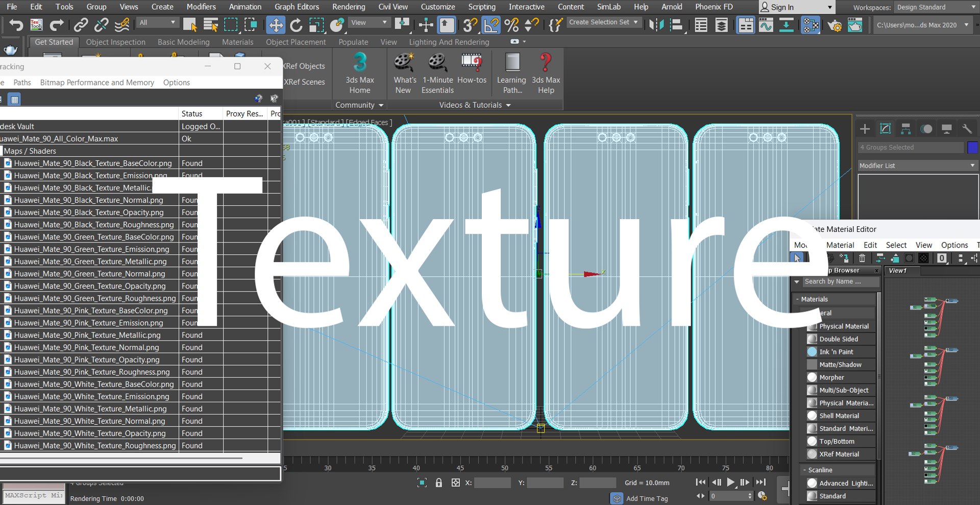The height and width of the screenshot is (505, 980).
Task: Toggle Angle Snap in the main toolbar
Action: pos(491,25)
